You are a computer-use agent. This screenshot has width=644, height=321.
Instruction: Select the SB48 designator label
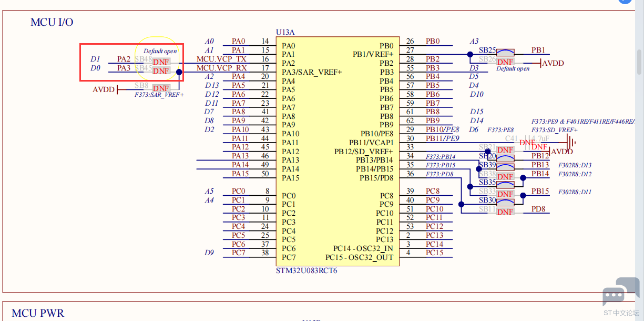click(x=144, y=59)
